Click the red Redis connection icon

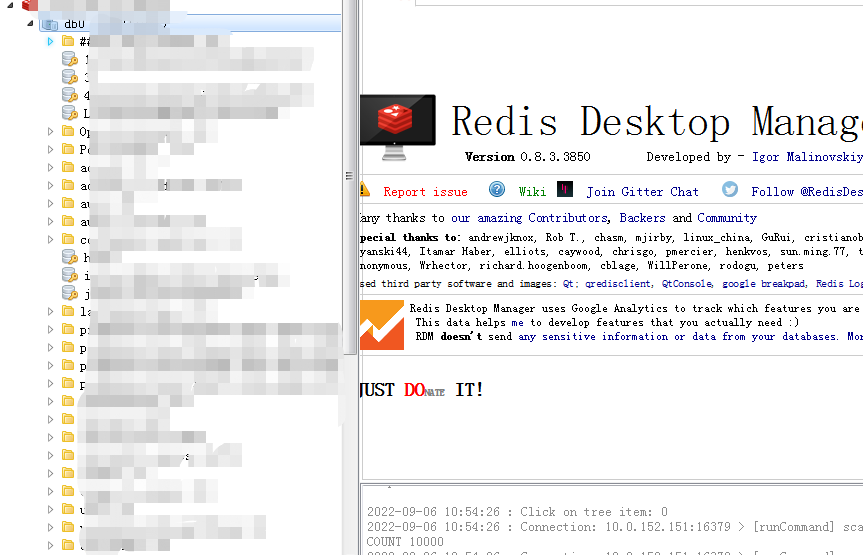point(29,6)
